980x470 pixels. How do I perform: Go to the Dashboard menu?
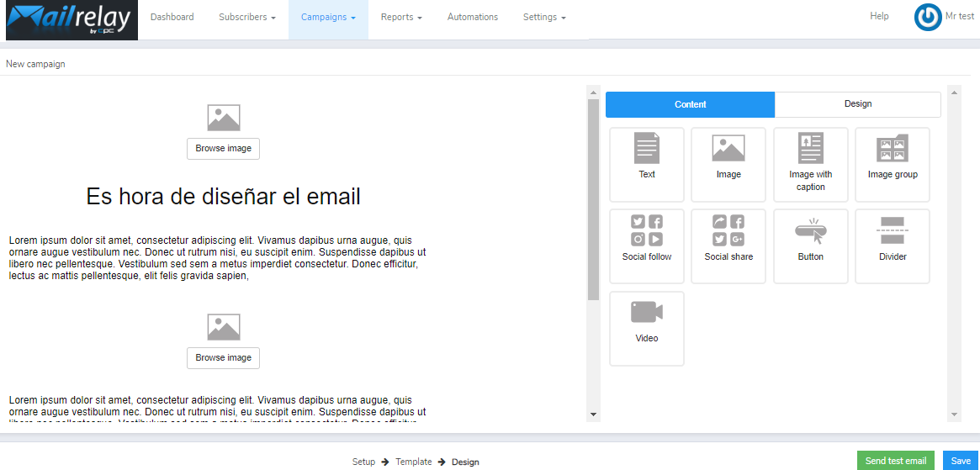172,18
